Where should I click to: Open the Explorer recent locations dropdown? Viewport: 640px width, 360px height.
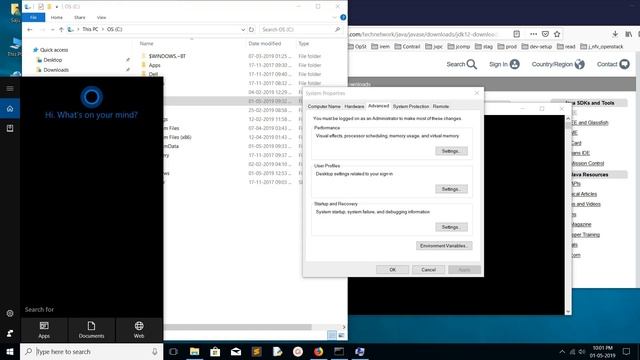(52, 29)
